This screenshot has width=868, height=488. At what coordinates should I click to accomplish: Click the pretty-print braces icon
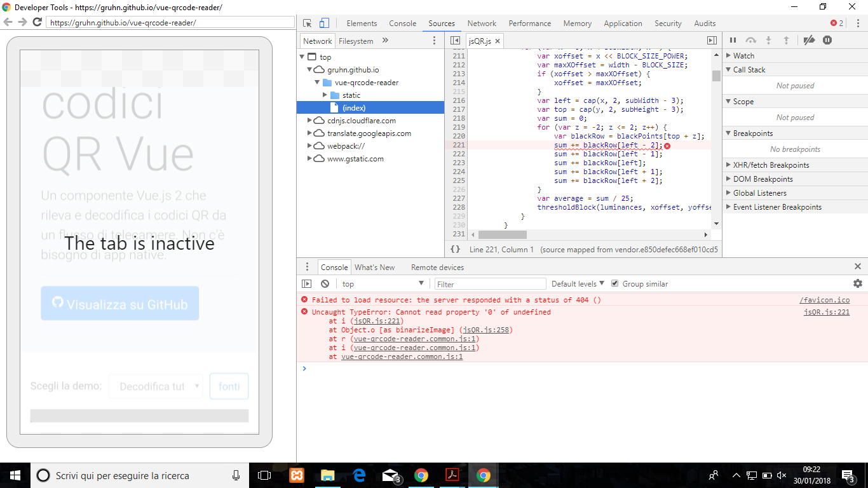click(x=455, y=250)
